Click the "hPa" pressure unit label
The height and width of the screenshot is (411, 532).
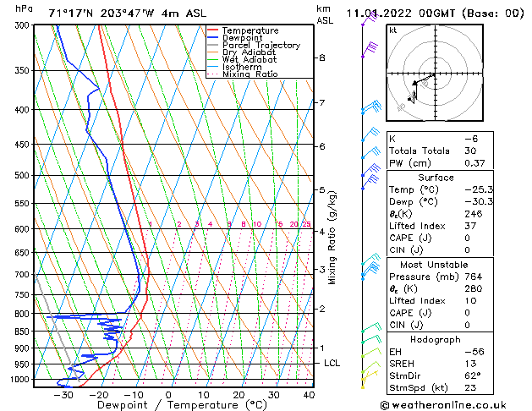point(24,9)
